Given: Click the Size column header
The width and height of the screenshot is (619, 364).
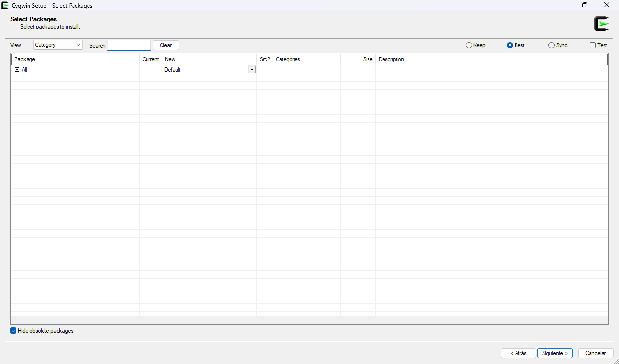Looking at the screenshot, I should point(358,59).
